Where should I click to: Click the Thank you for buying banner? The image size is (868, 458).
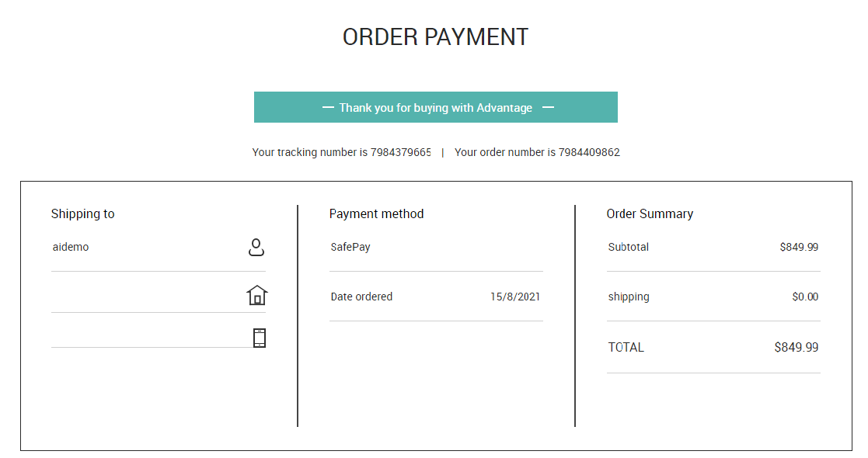(x=436, y=107)
